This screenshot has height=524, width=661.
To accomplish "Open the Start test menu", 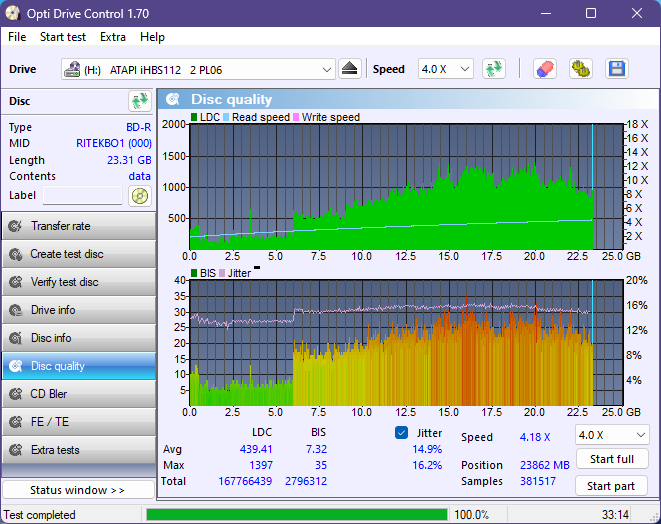I will pyautogui.click(x=63, y=37).
